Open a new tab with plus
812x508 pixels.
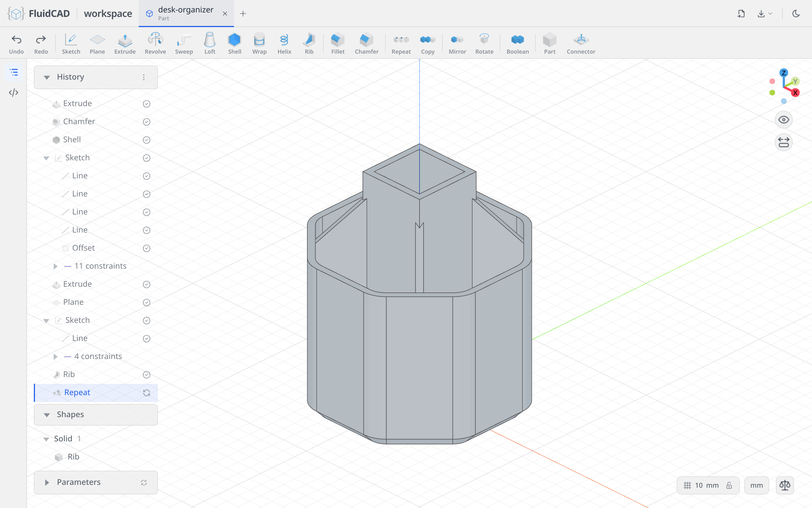[243, 14]
